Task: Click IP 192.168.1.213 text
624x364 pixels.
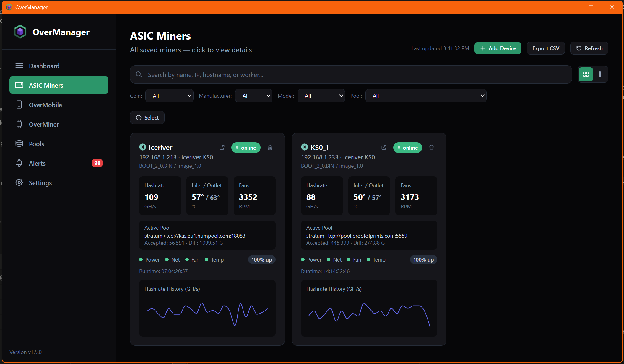Action: (x=158, y=157)
